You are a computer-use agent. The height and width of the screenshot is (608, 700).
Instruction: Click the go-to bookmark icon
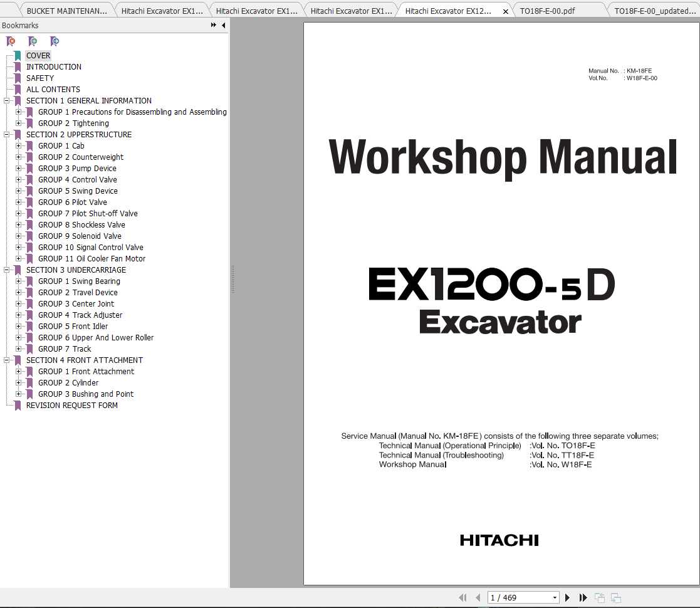[55, 41]
